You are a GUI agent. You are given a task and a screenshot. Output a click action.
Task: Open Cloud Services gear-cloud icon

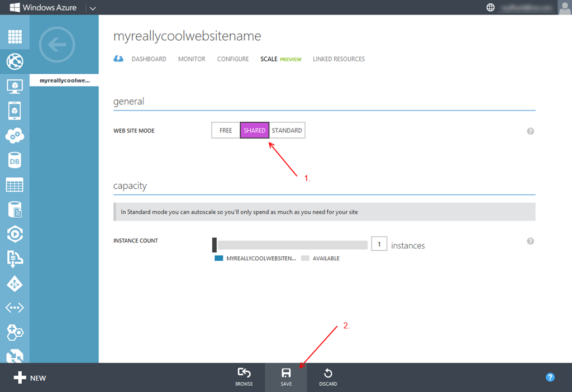coord(15,136)
